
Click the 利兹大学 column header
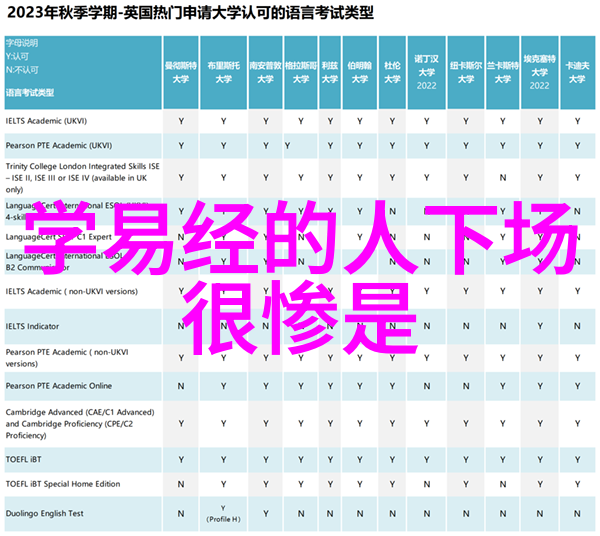pos(330,72)
